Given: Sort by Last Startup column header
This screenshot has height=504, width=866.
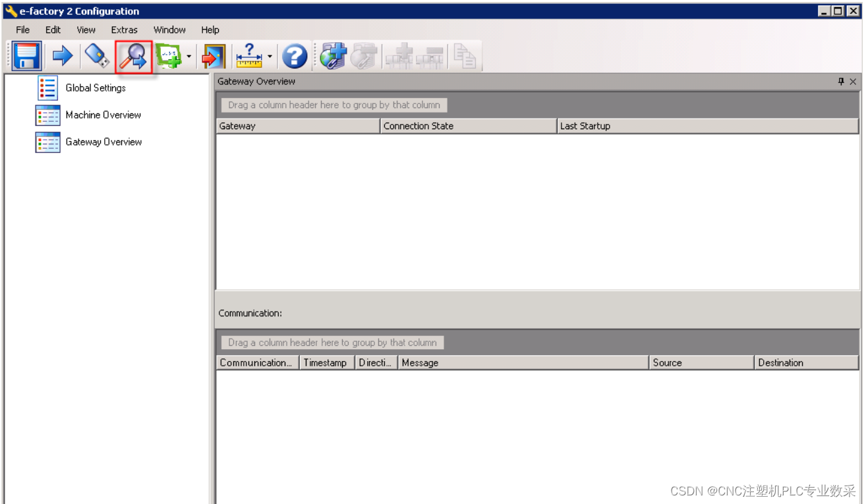Looking at the screenshot, I should [708, 126].
